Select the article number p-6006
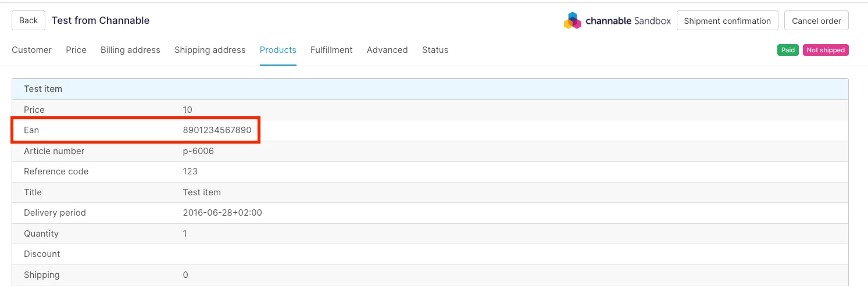The height and width of the screenshot is (286, 868). pos(198,151)
